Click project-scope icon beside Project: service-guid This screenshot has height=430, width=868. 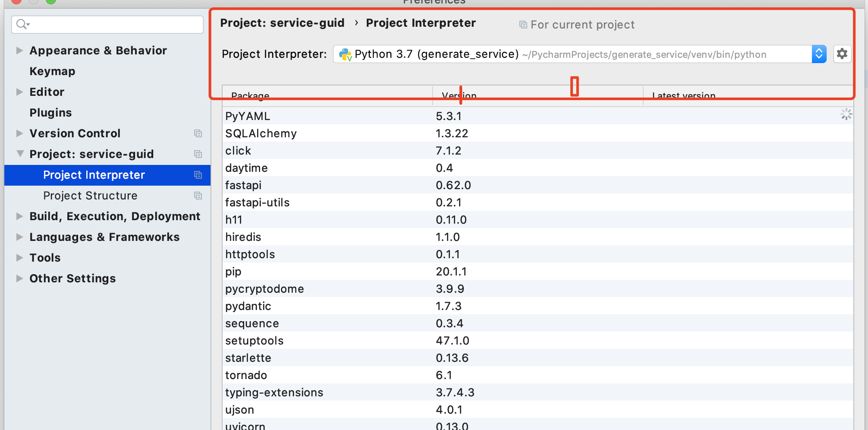click(x=198, y=154)
